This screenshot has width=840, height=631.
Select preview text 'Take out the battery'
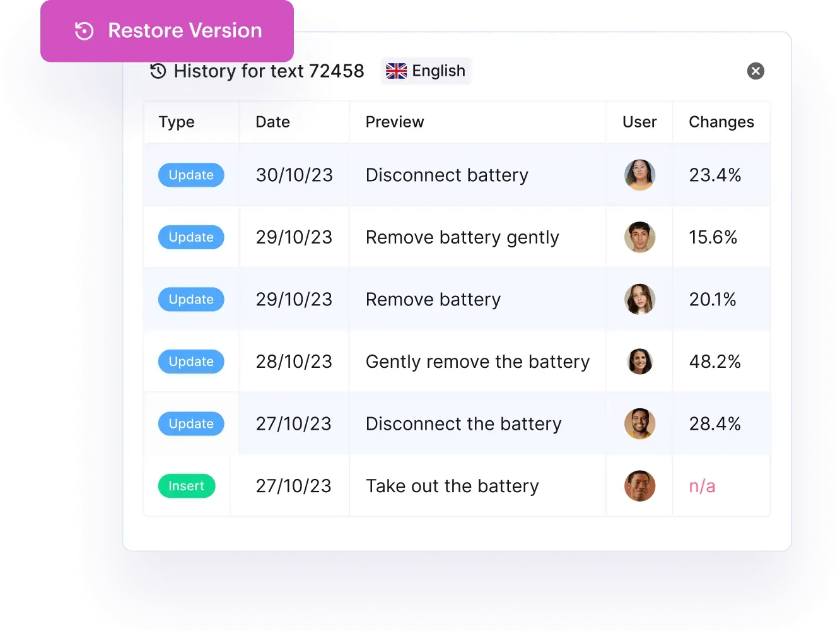coord(452,486)
